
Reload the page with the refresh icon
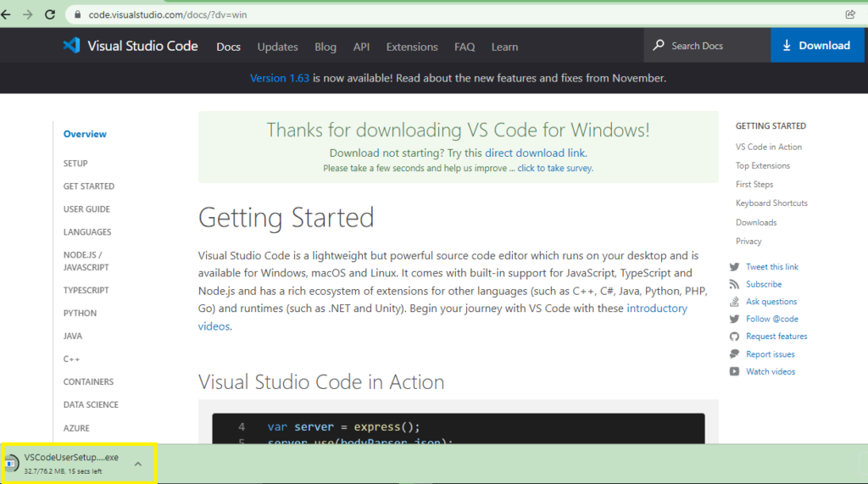click(x=50, y=15)
